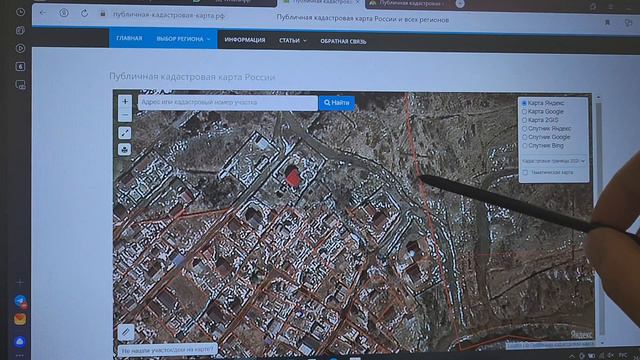Click the print map icon
This screenshot has width=640, height=360.
coord(125,149)
